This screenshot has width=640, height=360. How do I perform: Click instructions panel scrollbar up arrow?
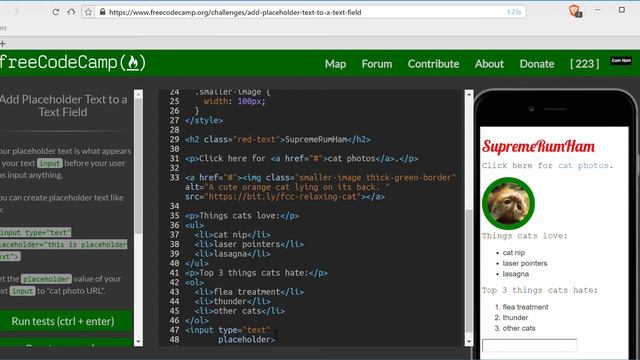tap(138, 94)
